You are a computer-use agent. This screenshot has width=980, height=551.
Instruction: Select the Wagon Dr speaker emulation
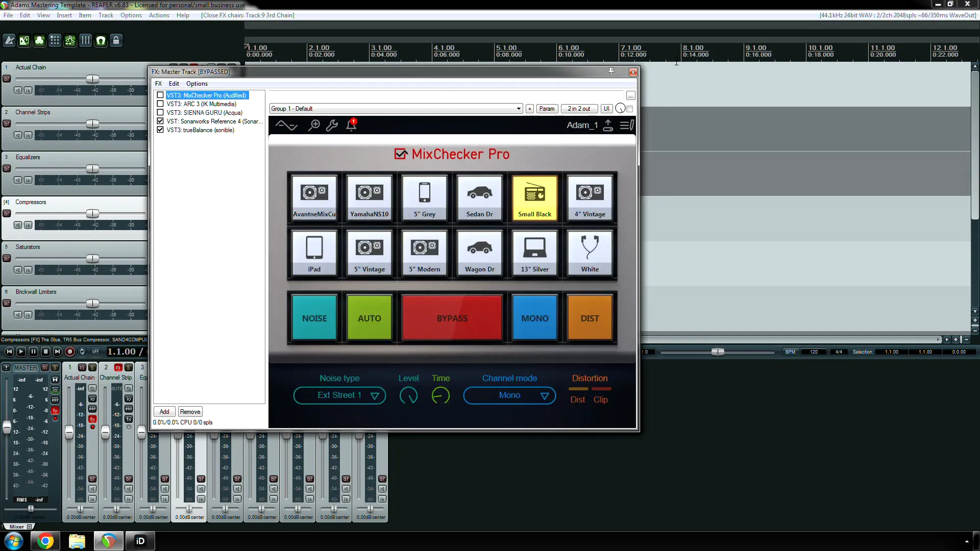point(479,252)
